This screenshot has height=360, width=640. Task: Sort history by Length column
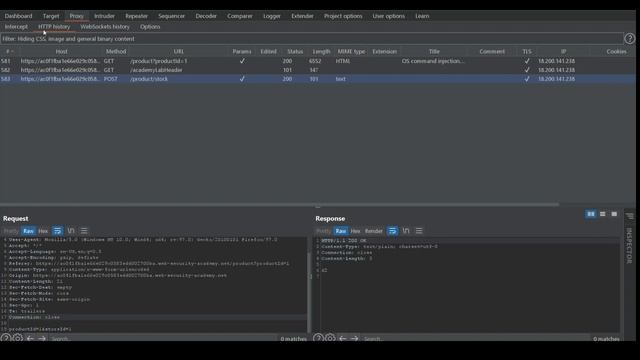pos(321,51)
